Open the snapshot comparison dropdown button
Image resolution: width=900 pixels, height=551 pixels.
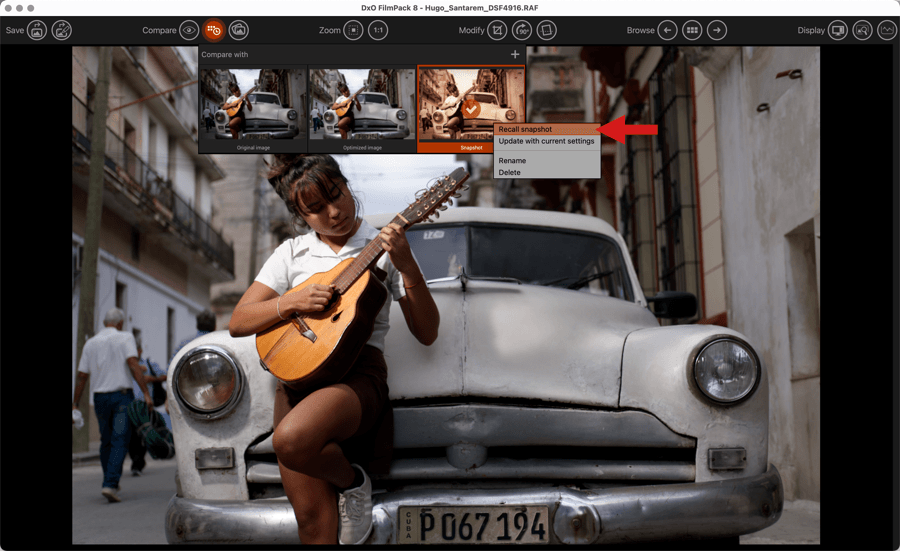[213, 30]
